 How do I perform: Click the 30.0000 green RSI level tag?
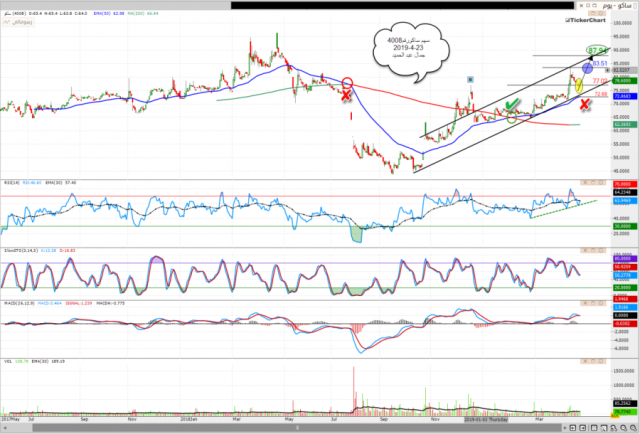pyautogui.click(x=624, y=226)
